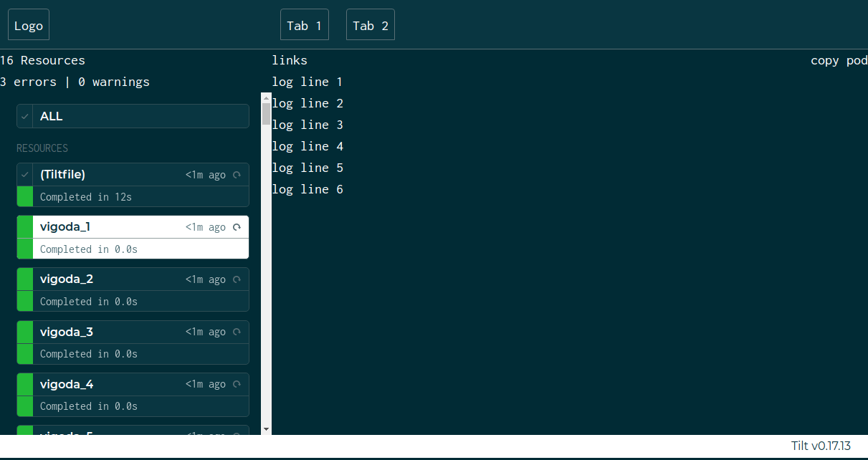Click the sidebar scrollbar thumb

tap(266, 114)
